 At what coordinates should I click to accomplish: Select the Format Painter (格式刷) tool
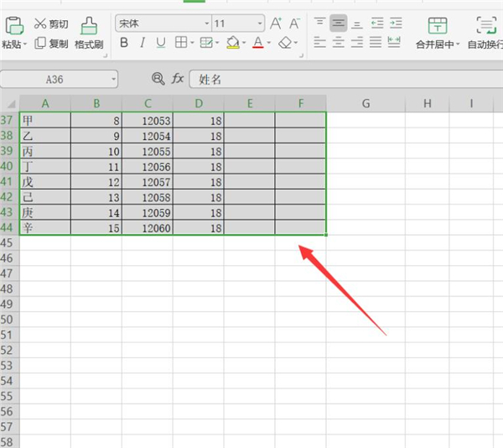pos(88,33)
